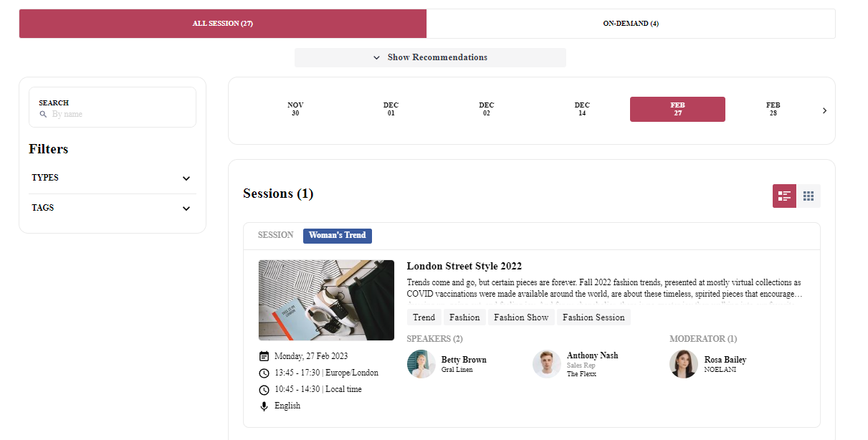Open moderator Rosa Bailey's avatar
Viewport: 868px width, 440px height.
[x=684, y=364]
